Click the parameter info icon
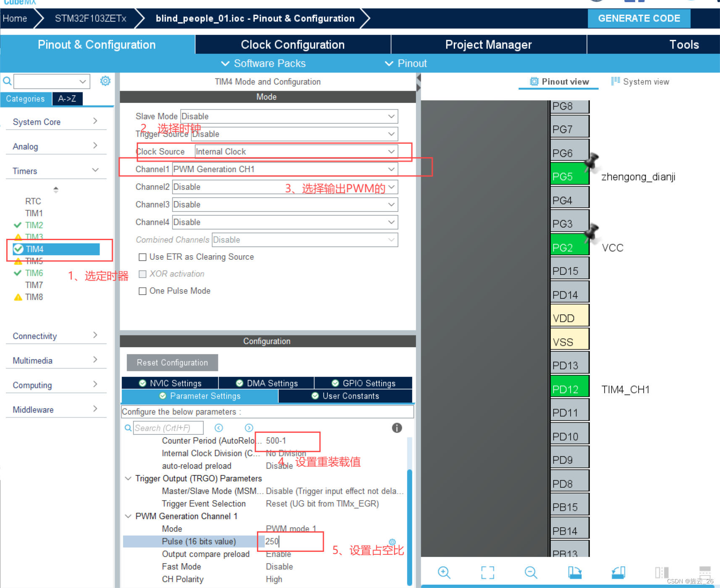The height and width of the screenshot is (588, 720). (397, 428)
